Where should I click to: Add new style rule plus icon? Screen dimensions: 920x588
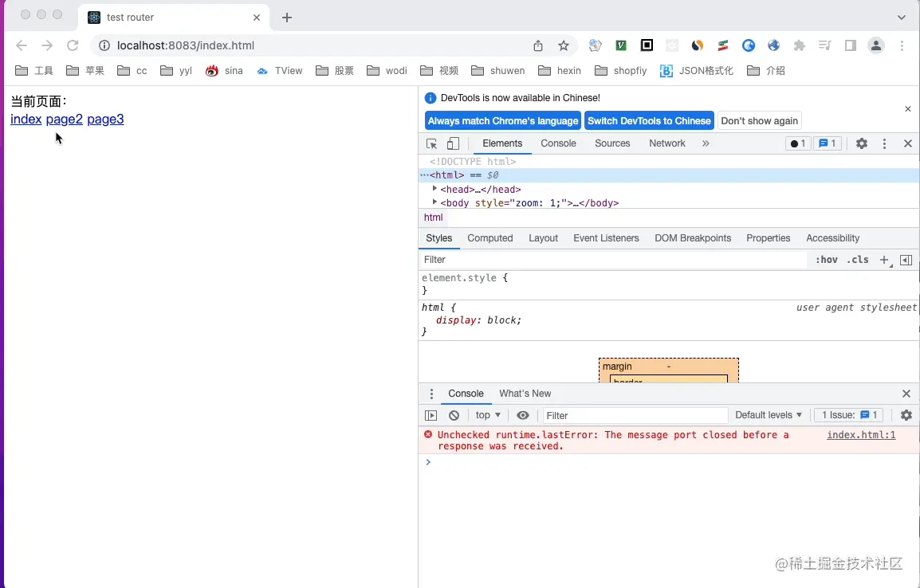883,260
